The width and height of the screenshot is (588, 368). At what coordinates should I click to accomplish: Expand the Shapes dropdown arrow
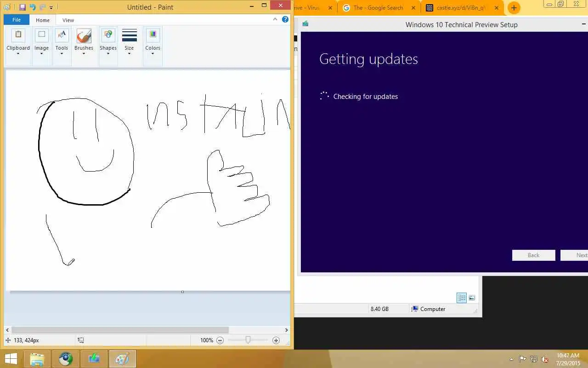[x=108, y=53]
